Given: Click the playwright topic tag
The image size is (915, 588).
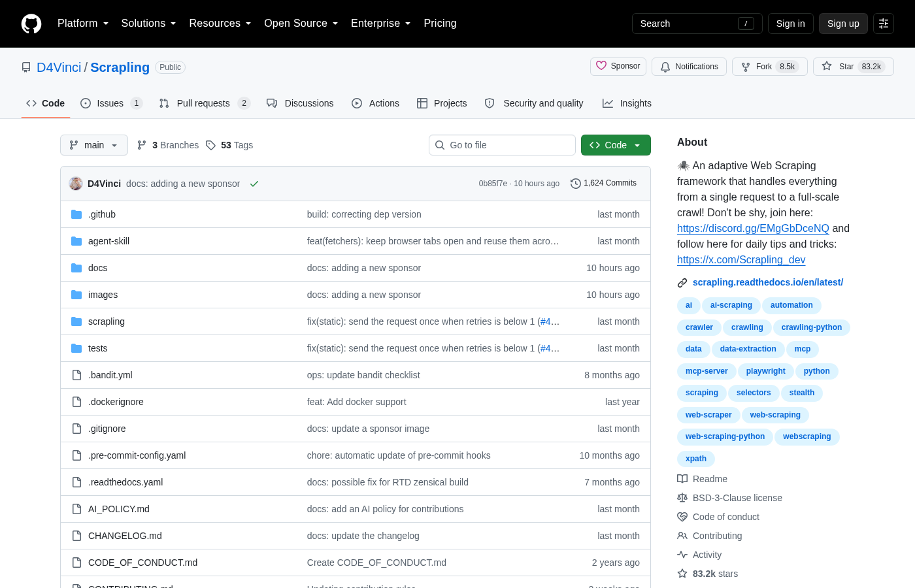Looking at the screenshot, I should pos(766,371).
